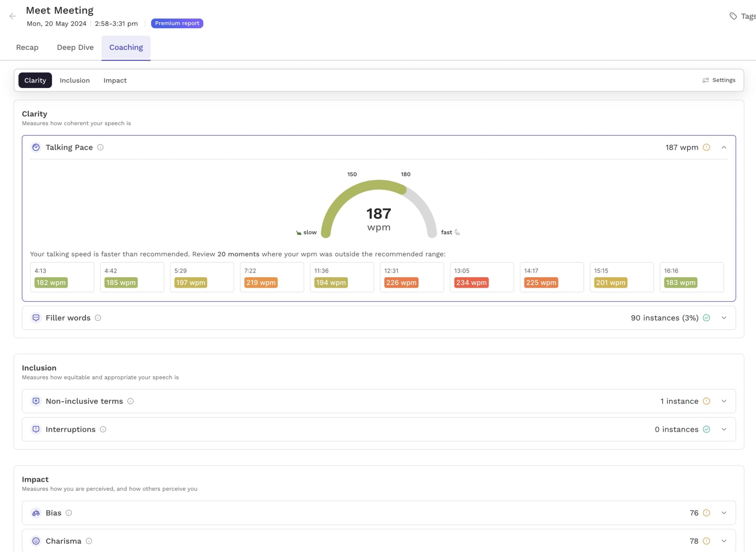
Task: Expand the Charisma section
Action: click(x=724, y=541)
